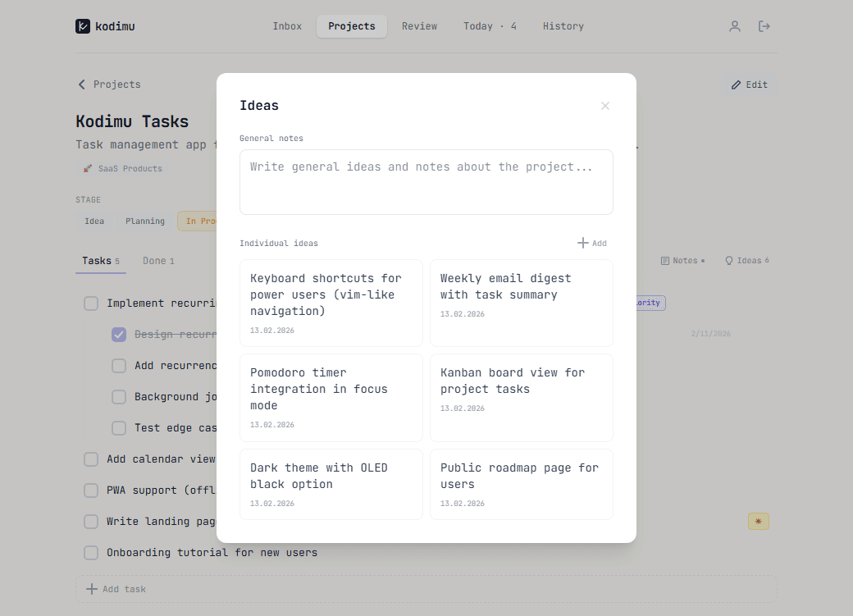Open the user profile icon
This screenshot has height=616, width=853.
[x=734, y=25]
